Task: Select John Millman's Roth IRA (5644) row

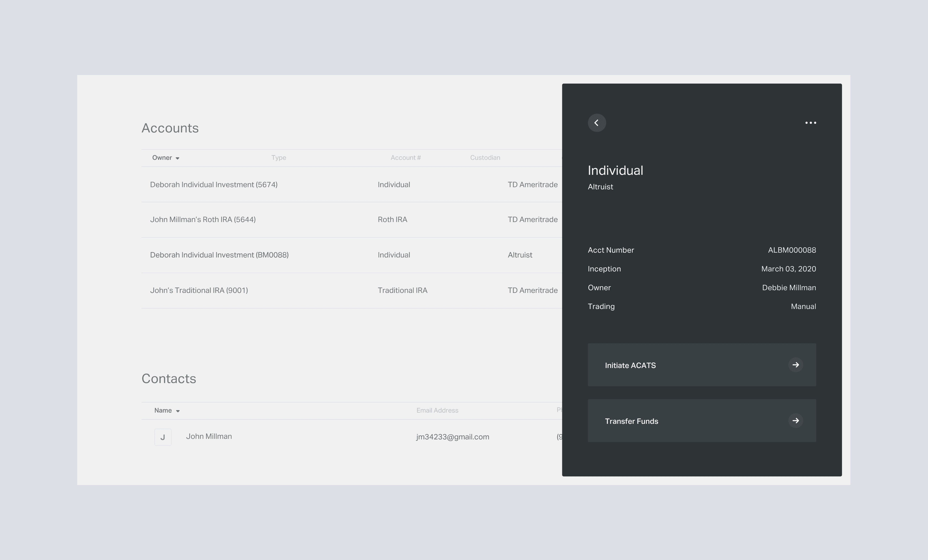Action: tap(203, 219)
